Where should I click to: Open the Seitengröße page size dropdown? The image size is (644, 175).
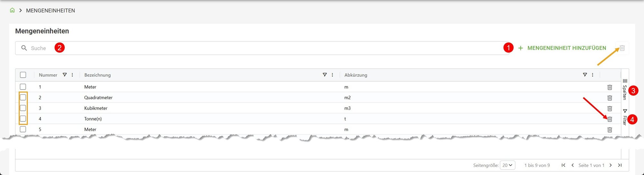click(x=507, y=165)
